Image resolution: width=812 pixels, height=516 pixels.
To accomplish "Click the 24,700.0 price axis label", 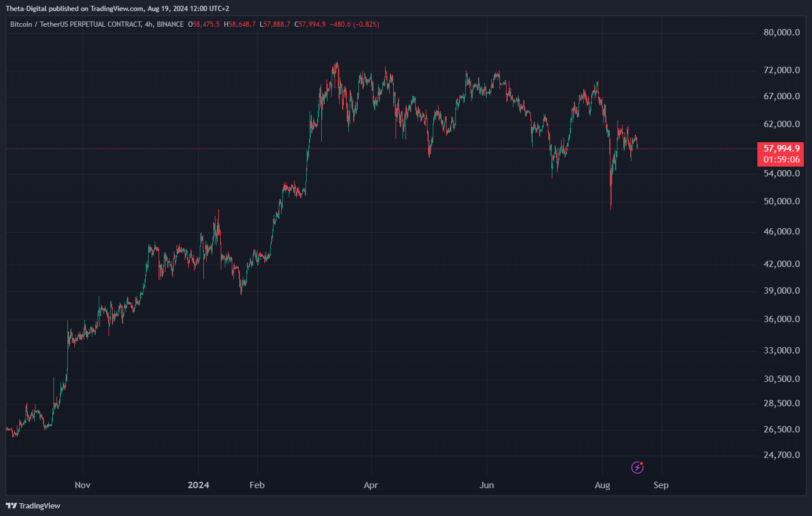I will click(782, 455).
